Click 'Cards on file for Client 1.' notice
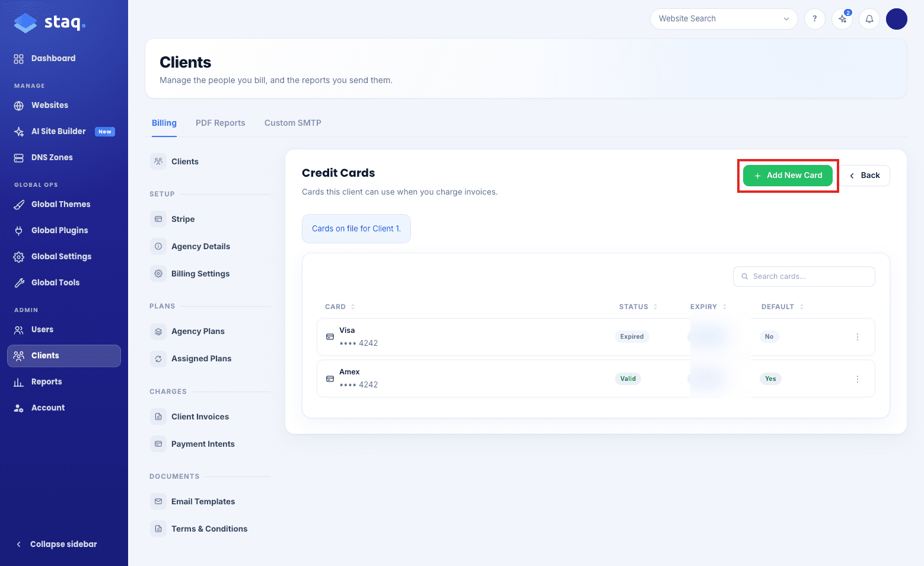924x566 pixels. [356, 229]
